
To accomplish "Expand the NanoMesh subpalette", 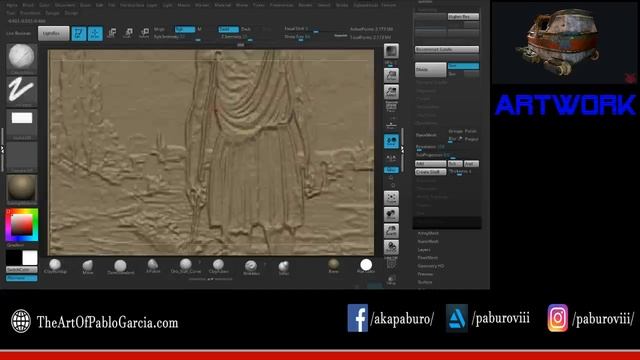I will coord(428,241).
